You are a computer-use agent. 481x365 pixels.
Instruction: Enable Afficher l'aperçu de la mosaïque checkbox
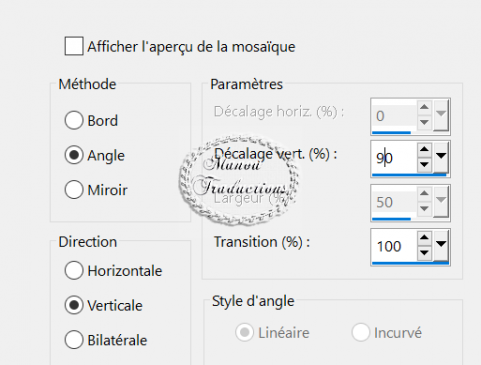(x=74, y=46)
